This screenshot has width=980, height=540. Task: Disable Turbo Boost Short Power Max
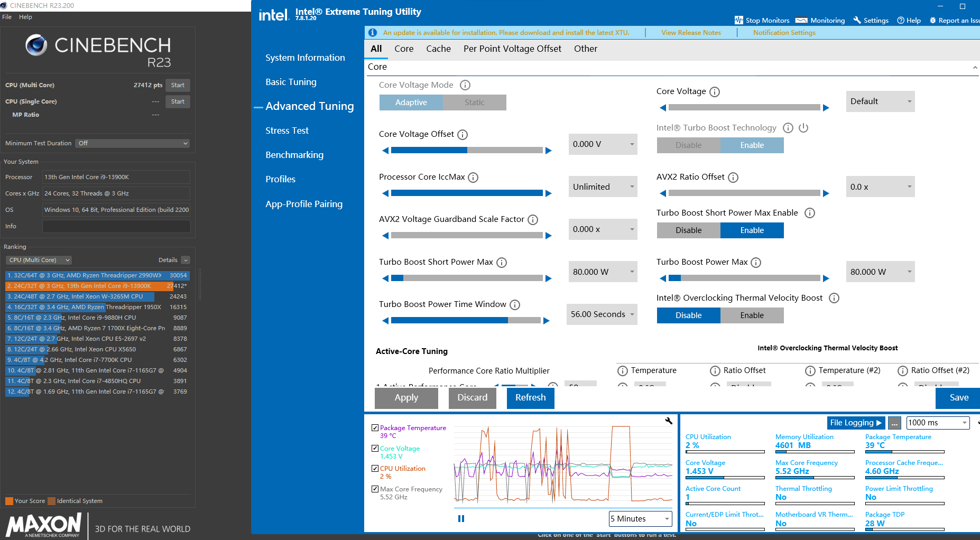(x=688, y=230)
